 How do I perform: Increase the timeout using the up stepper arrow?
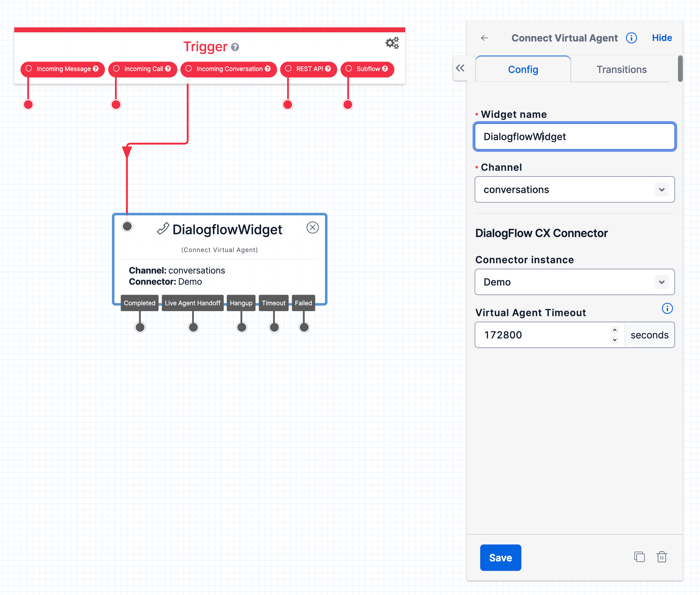[615, 330]
